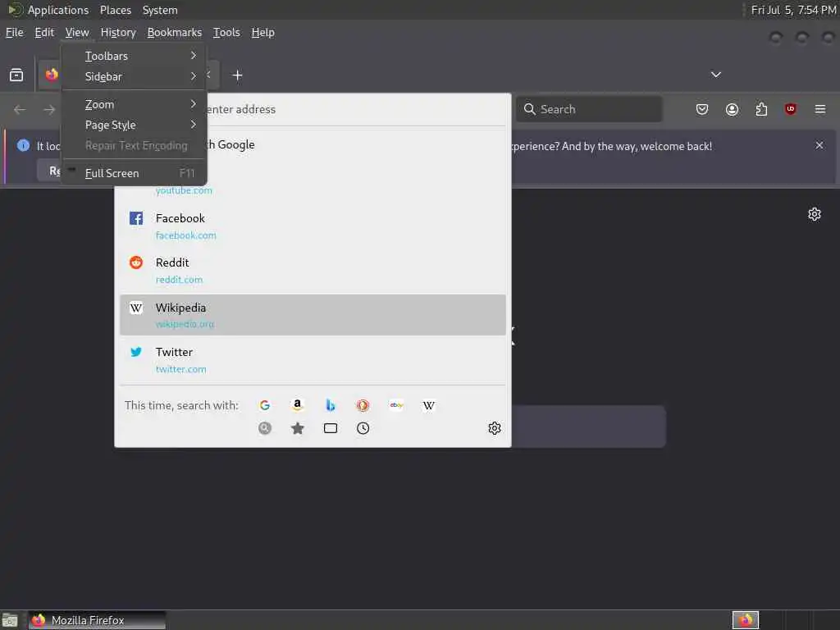This screenshot has height=630, width=840.
Task: Search this time with Wikipedia icon
Action: [428, 405]
